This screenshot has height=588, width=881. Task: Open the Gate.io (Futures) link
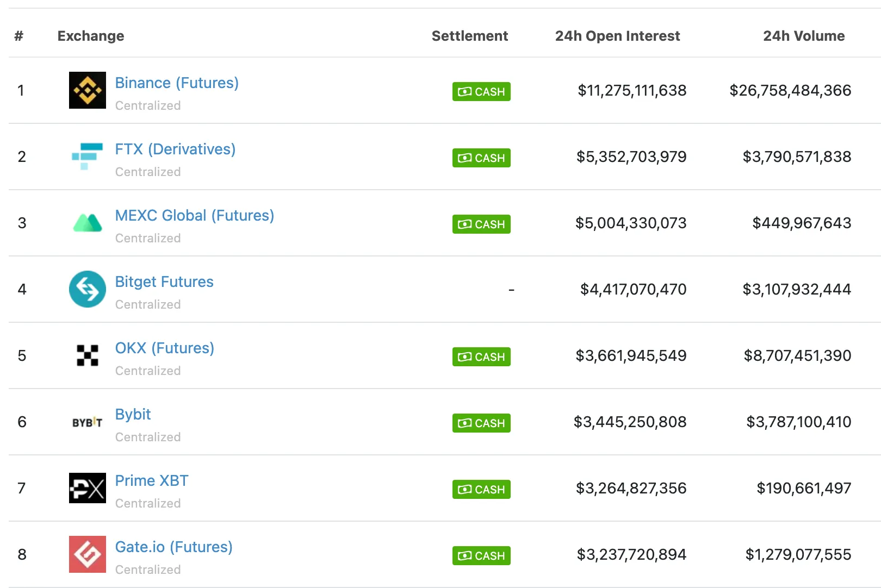click(x=174, y=547)
